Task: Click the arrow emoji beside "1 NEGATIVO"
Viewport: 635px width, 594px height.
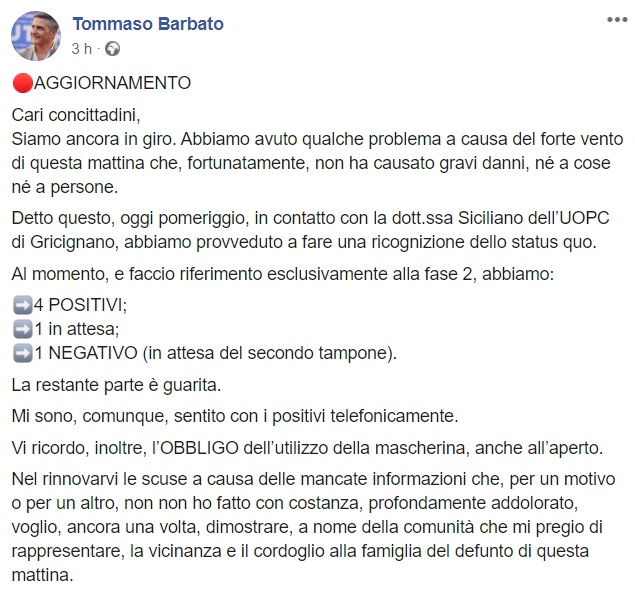Action: [23, 351]
